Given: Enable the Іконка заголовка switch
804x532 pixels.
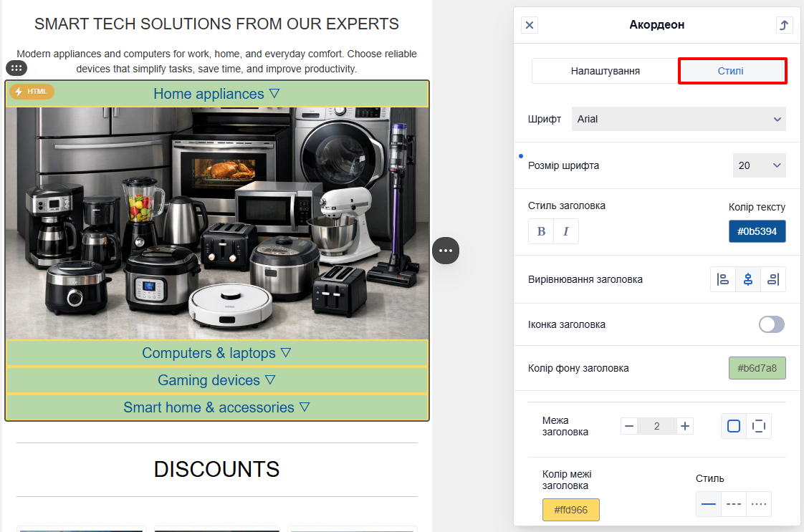Looking at the screenshot, I should coord(772,324).
